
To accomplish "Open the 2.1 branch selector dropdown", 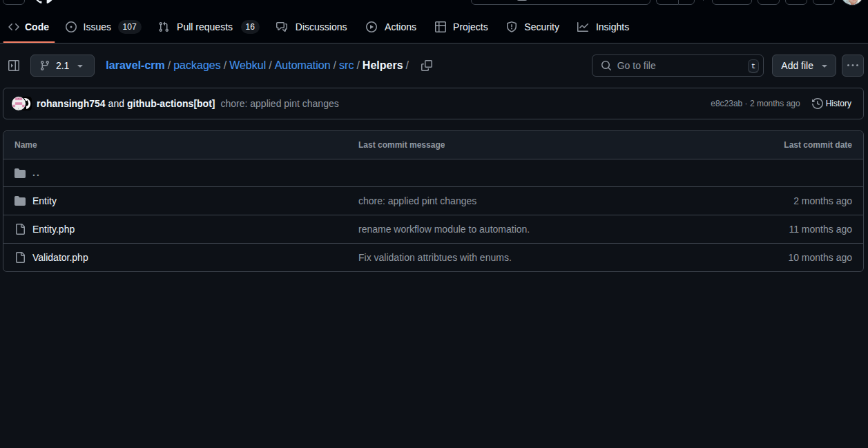I will point(62,66).
